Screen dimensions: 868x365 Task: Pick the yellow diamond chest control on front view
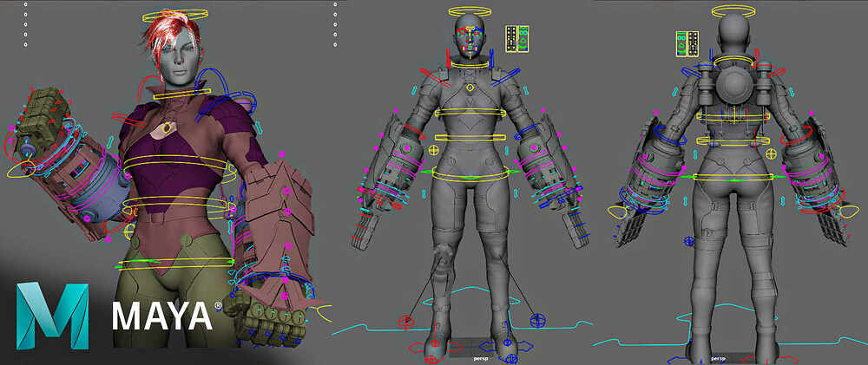470,88
